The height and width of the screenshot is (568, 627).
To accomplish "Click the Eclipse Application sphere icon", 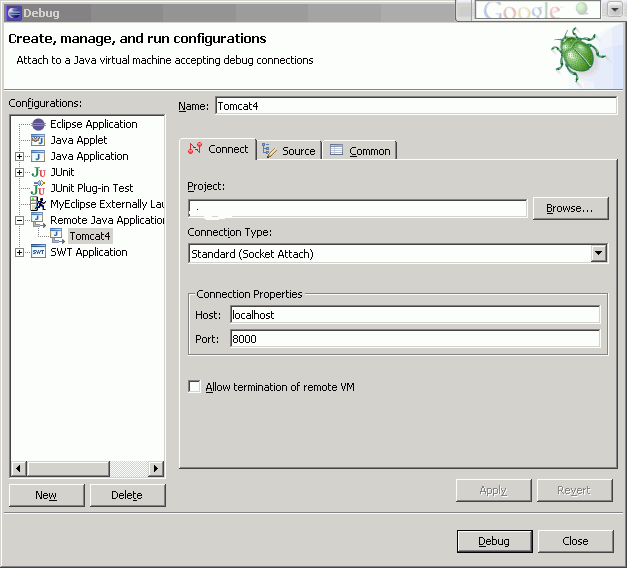I will [x=38, y=124].
